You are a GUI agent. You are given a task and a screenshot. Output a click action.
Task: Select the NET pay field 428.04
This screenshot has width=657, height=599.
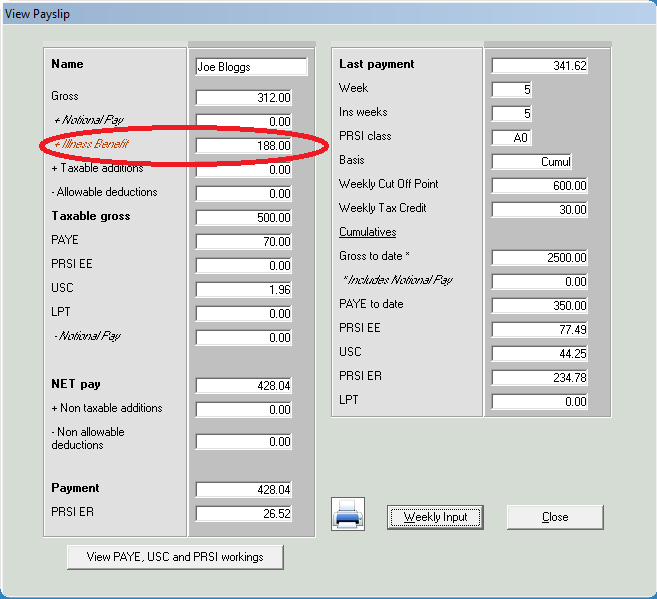point(243,386)
